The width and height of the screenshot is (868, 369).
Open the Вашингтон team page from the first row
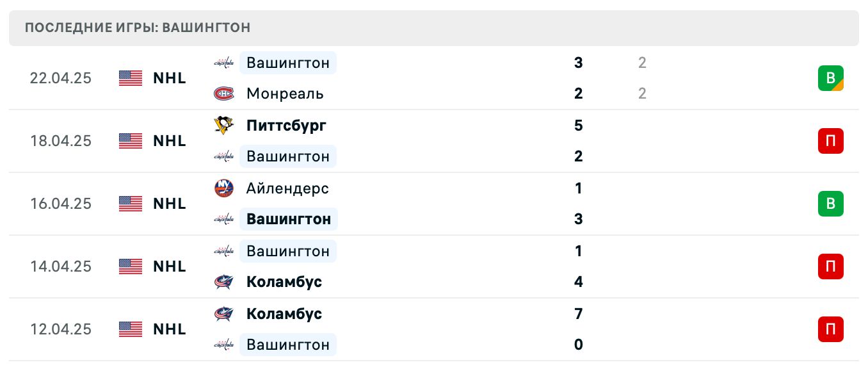click(288, 63)
